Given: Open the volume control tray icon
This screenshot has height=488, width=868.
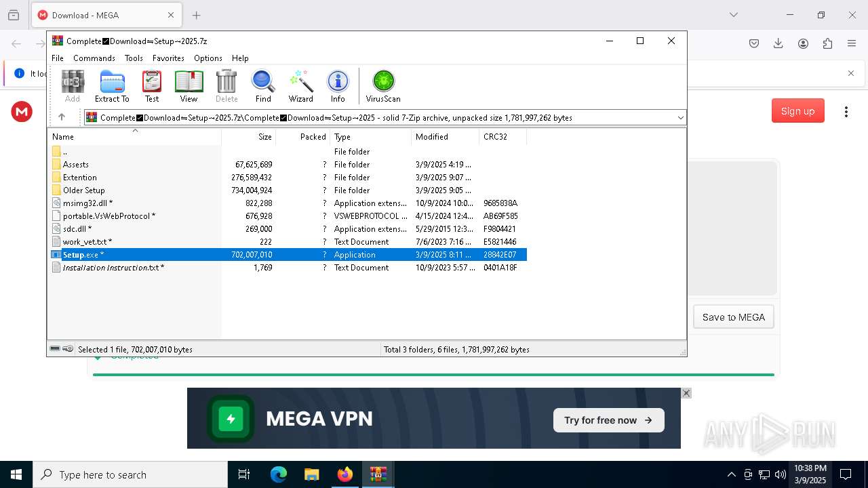Looking at the screenshot, I should 781,474.
